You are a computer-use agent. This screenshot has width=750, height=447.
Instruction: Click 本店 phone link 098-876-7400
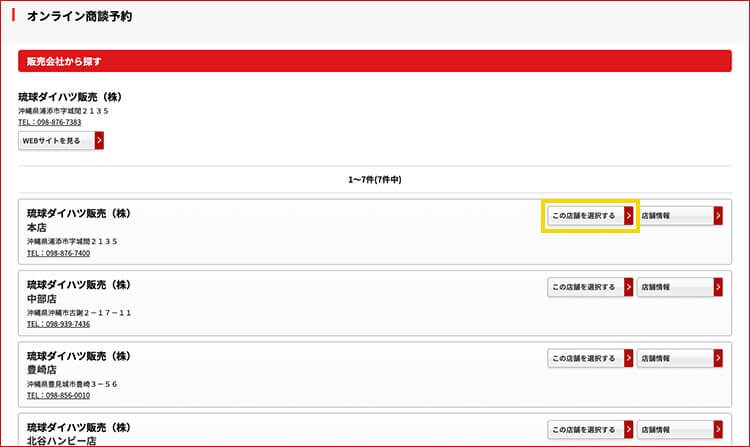[58, 253]
